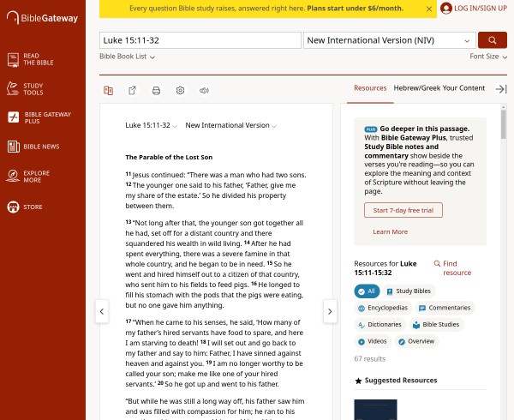The width and height of the screenshot is (514, 420).
Task: Dismiss the yellow promo banner
Action: (429, 9)
